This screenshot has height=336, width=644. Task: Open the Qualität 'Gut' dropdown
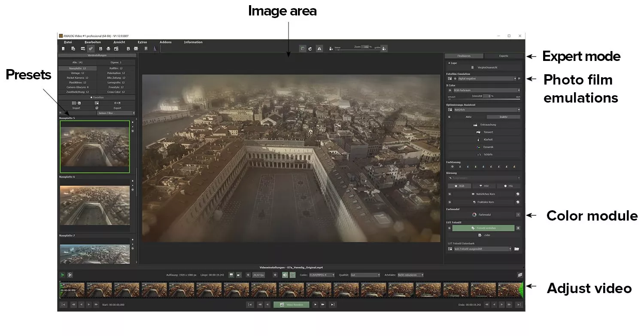point(365,275)
